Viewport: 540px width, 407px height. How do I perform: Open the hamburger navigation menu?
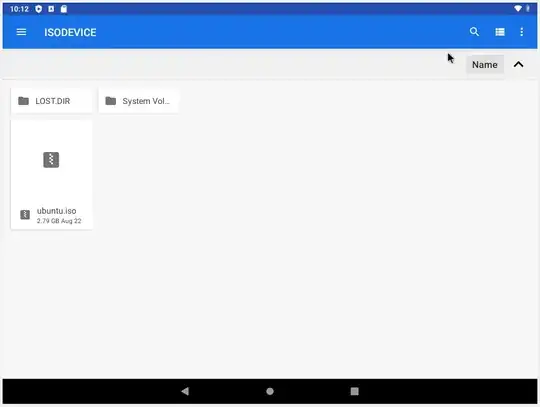point(21,32)
